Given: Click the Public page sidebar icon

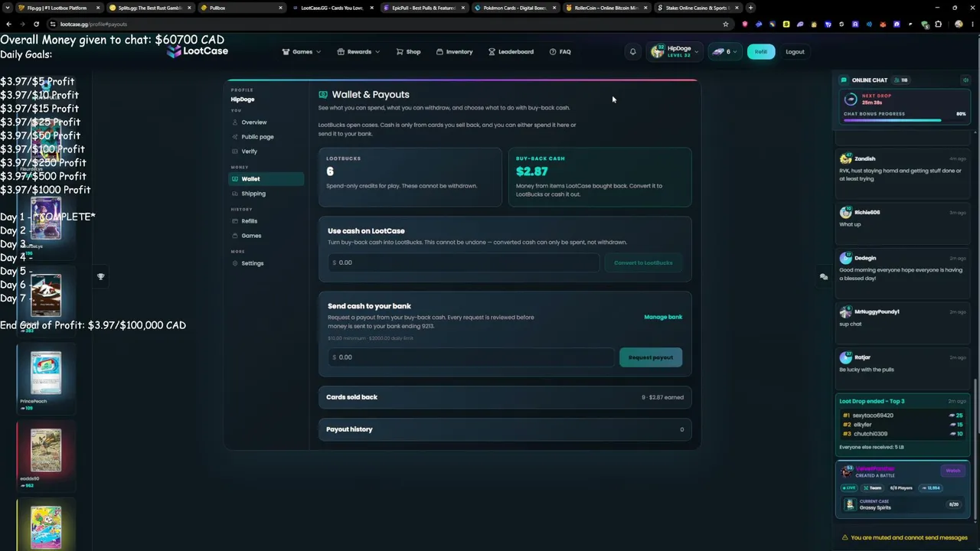Looking at the screenshot, I should tap(235, 137).
